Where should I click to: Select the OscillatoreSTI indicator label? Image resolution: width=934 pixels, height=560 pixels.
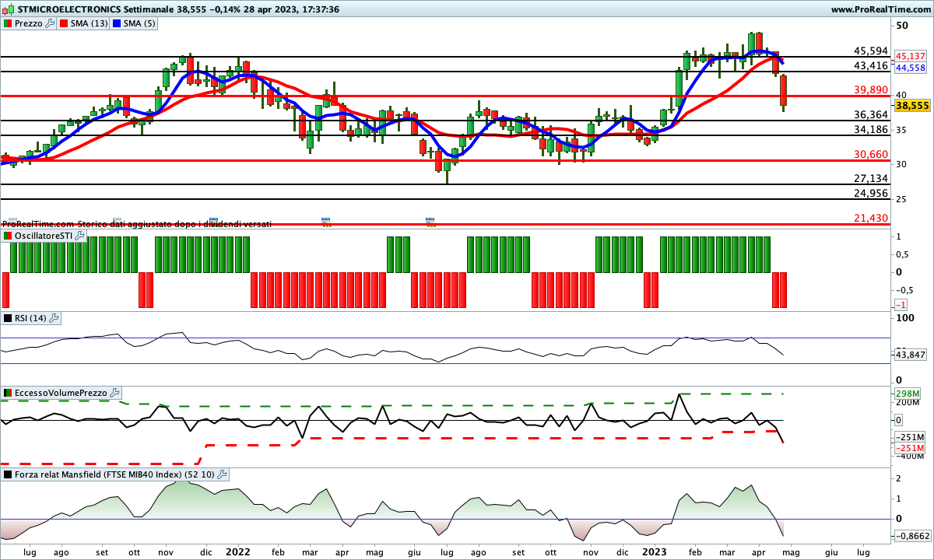44,236
